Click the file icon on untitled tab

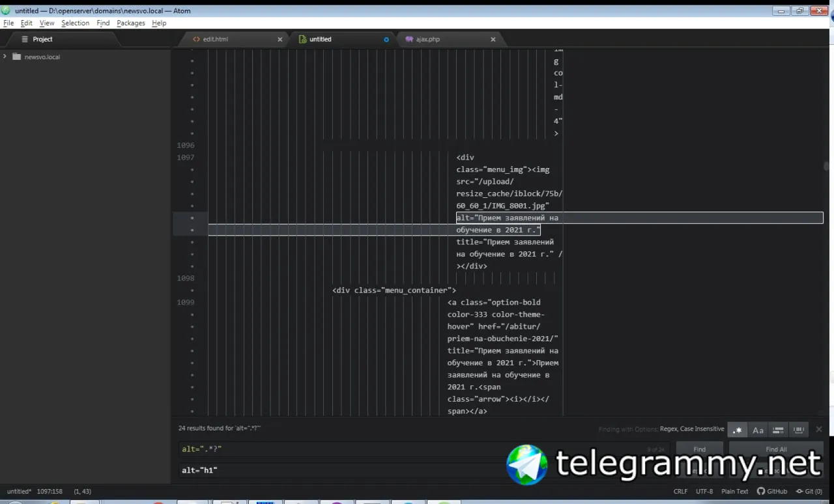click(302, 39)
